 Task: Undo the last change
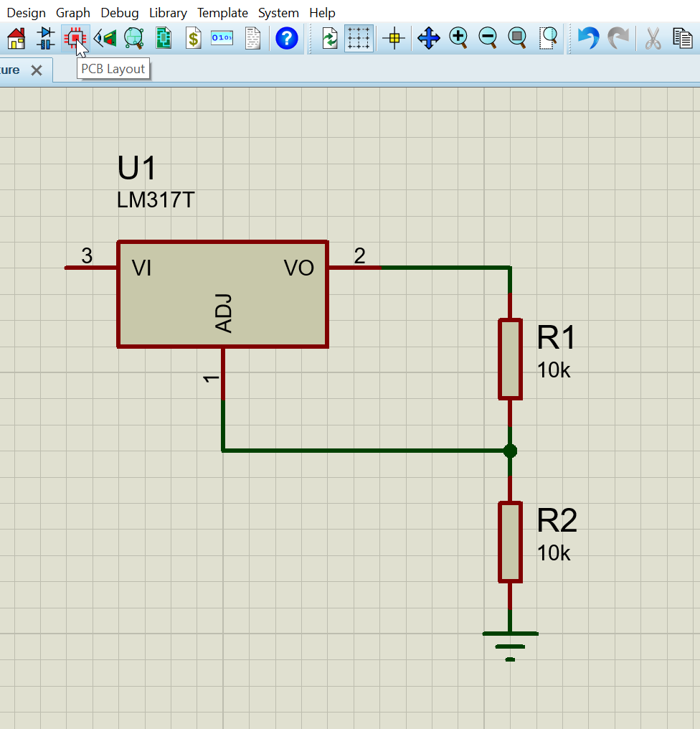pyautogui.click(x=588, y=37)
